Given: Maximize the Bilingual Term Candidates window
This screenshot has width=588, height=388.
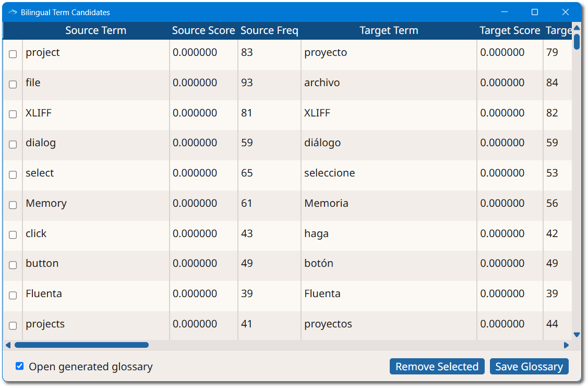Looking at the screenshot, I should coord(535,12).
